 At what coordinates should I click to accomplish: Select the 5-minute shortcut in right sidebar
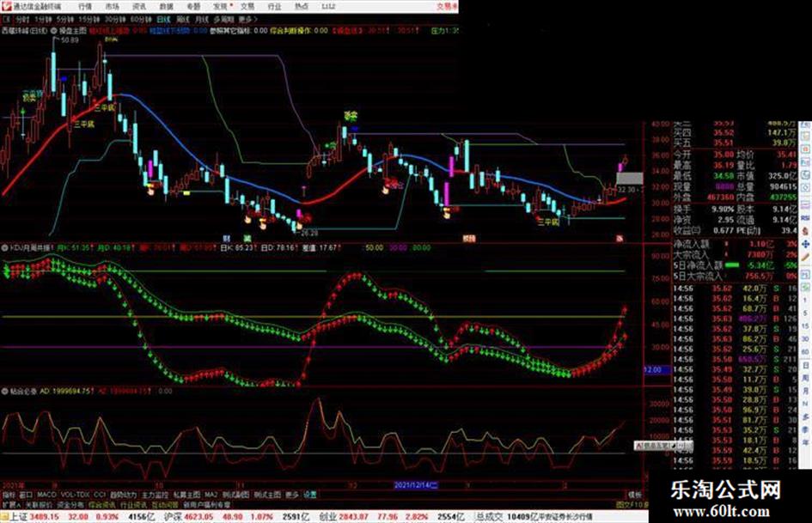[805, 313]
